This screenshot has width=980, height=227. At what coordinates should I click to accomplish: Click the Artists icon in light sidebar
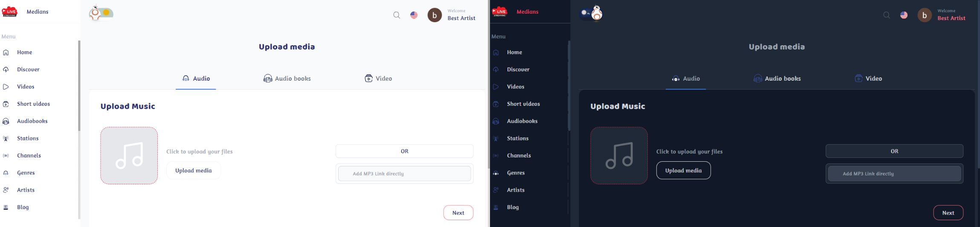[x=6, y=190]
